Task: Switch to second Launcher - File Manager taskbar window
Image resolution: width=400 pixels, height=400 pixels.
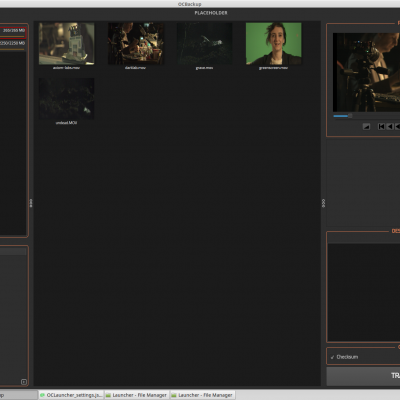Action: pyautogui.click(x=203, y=395)
